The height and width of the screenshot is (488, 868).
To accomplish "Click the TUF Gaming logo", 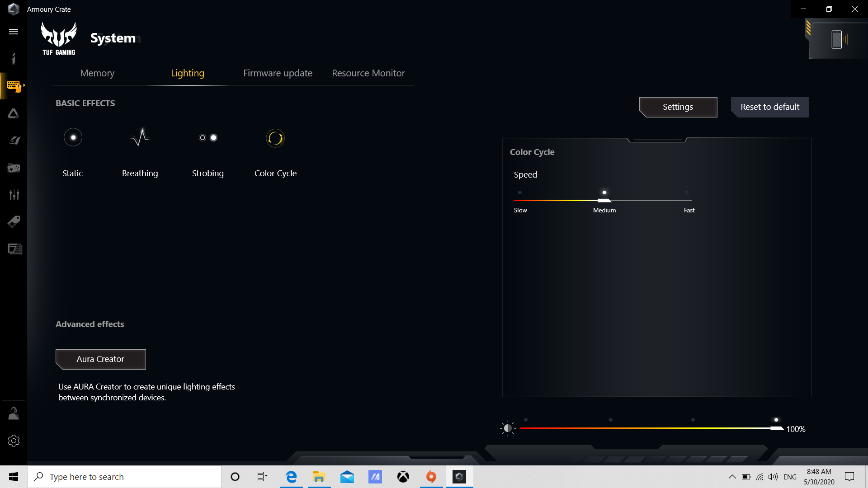I will pos(59,39).
